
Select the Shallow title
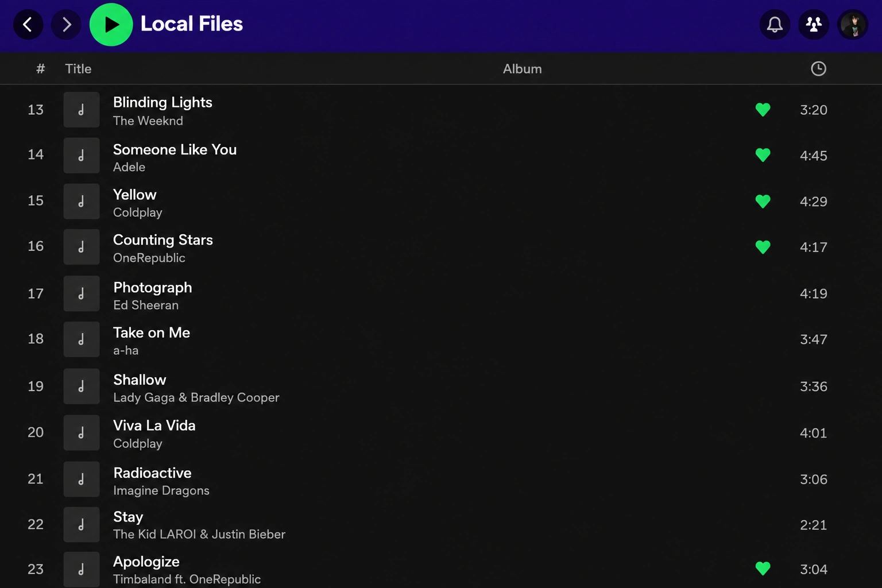[x=140, y=380]
